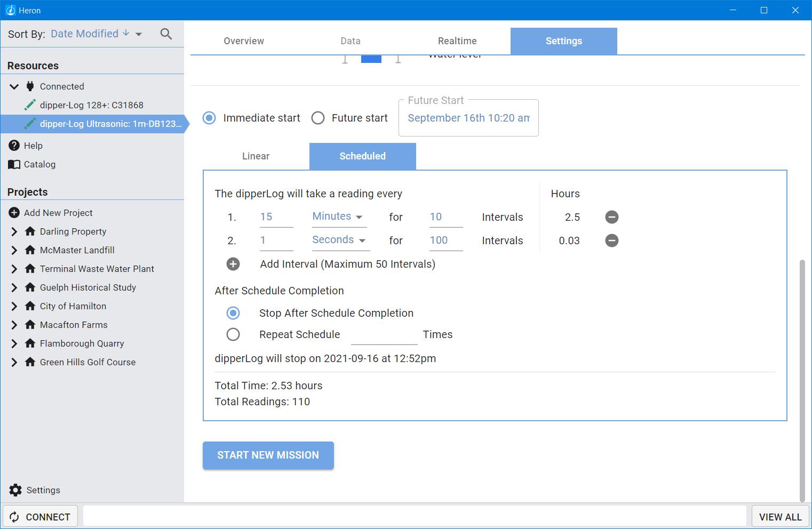Click the Green Hills Golf Course home icon
The width and height of the screenshot is (812, 529).
pos(30,362)
